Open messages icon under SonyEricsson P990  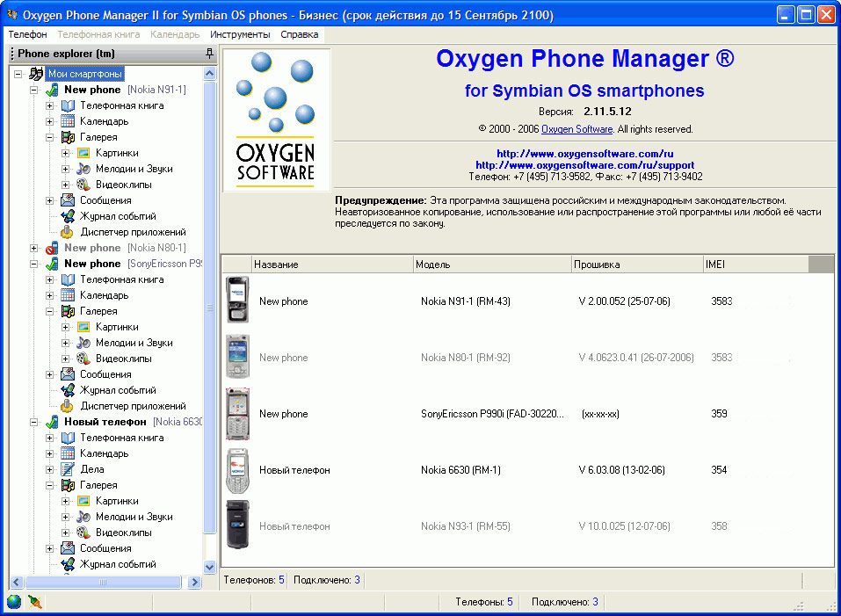[68, 374]
